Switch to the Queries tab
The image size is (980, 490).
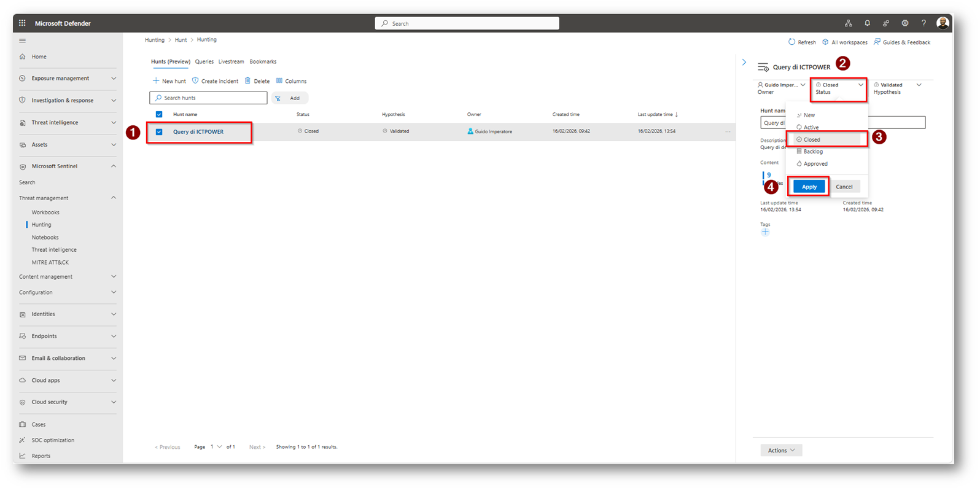(204, 61)
